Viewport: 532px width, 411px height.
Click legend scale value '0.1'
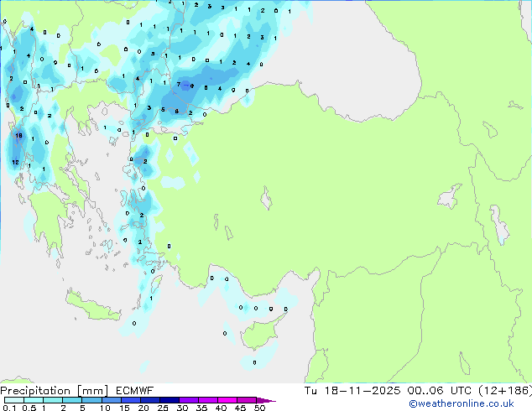(9, 408)
